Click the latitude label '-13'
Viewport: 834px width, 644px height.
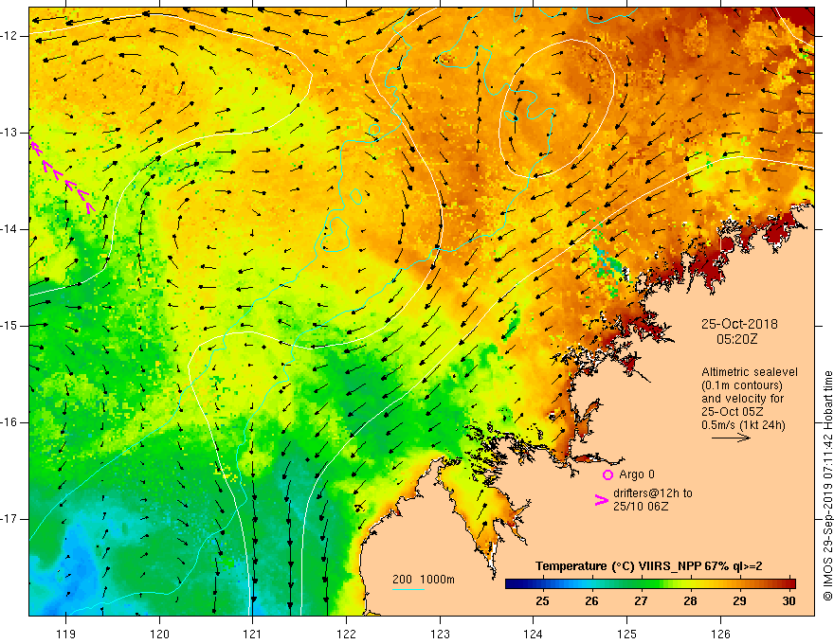coord(10,133)
